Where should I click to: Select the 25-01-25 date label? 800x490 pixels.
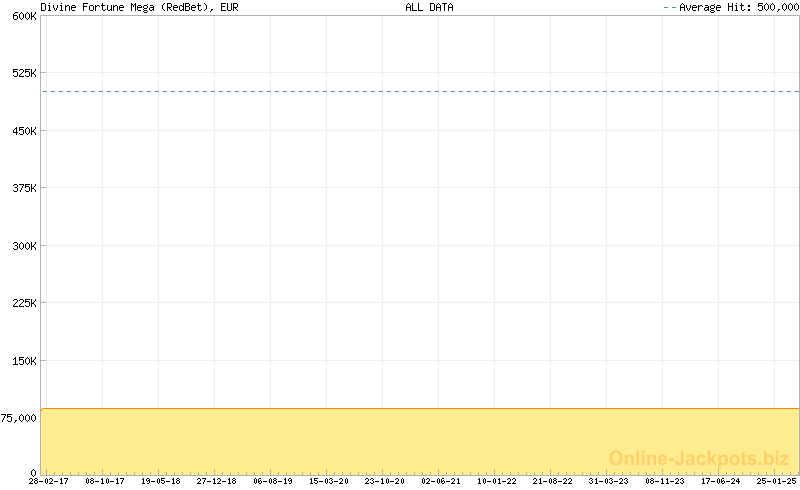pos(777,481)
